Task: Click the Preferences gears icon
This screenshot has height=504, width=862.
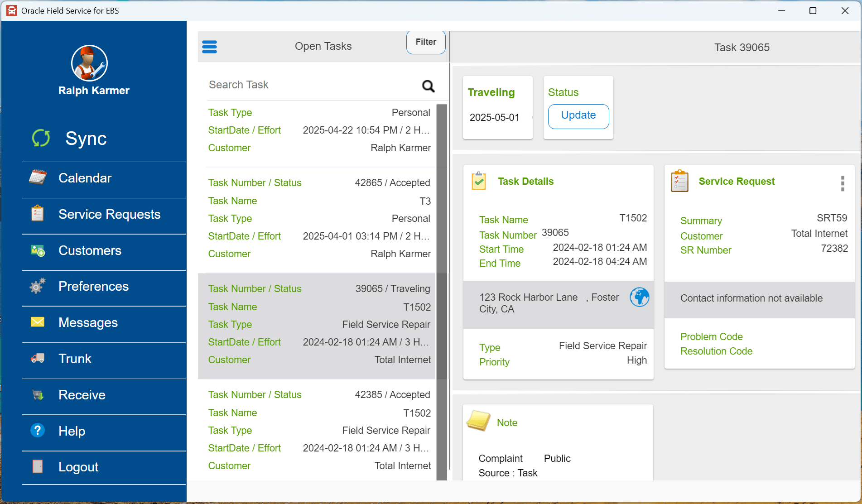Action: coord(38,286)
